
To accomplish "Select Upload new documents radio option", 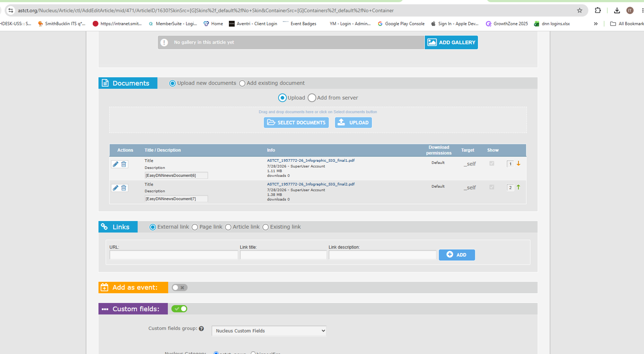I will point(172,83).
